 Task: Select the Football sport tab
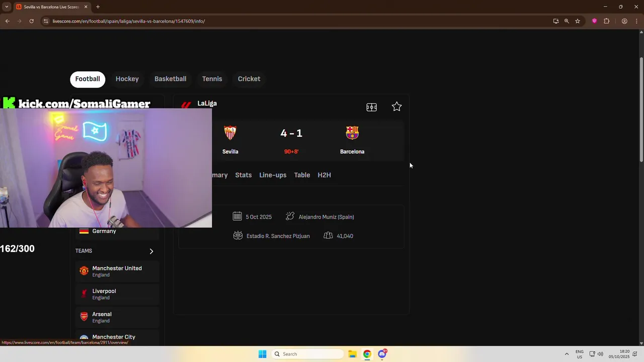pyautogui.click(x=88, y=79)
